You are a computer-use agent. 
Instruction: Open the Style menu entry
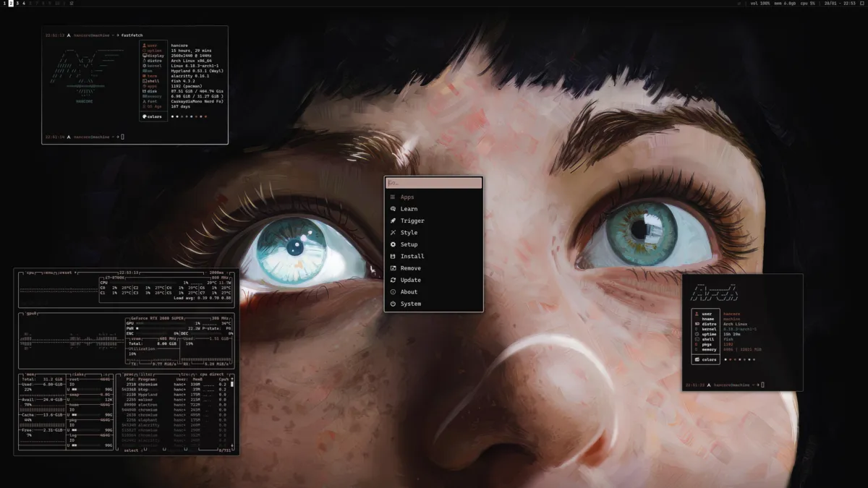coord(433,233)
